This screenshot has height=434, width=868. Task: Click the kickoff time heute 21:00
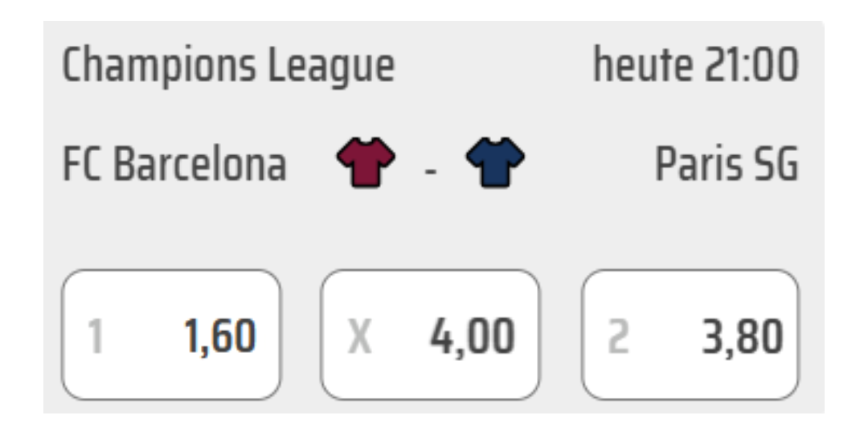click(x=695, y=68)
